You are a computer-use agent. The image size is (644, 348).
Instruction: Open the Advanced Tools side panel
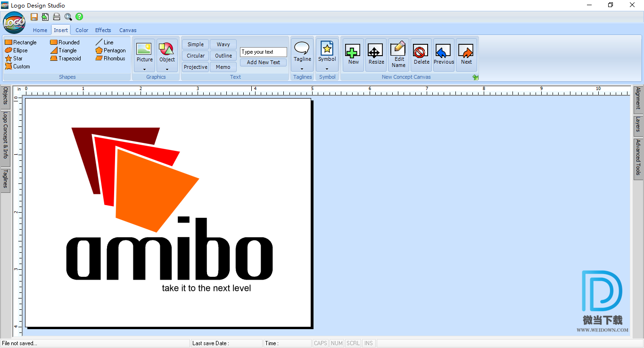pyautogui.click(x=638, y=159)
